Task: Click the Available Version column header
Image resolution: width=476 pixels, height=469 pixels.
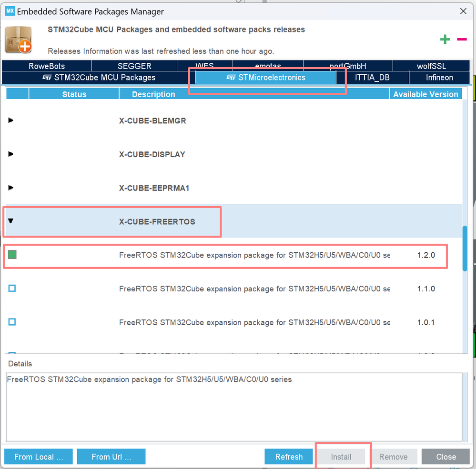Action: pyautogui.click(x=425, y=94)
